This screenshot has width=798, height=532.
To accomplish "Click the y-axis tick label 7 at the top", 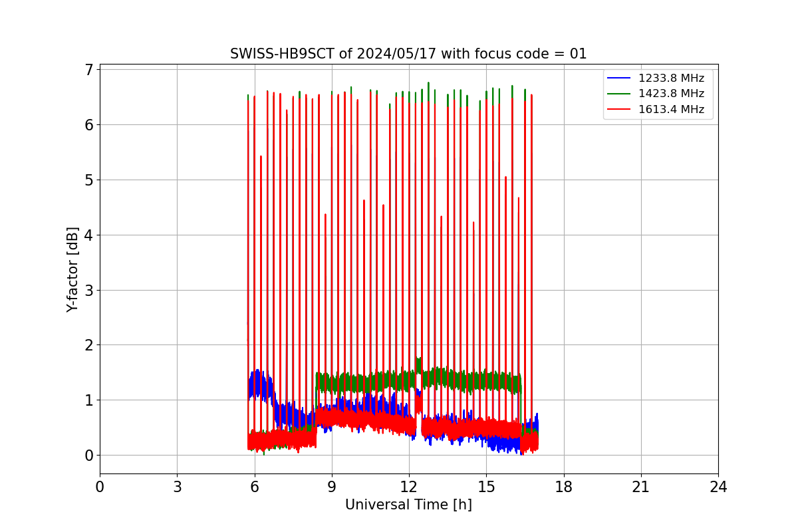I will pos(88,70).
